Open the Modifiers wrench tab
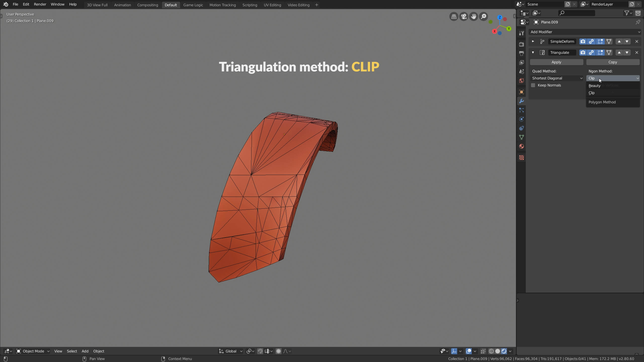644x362 pixels. point(521,101)
